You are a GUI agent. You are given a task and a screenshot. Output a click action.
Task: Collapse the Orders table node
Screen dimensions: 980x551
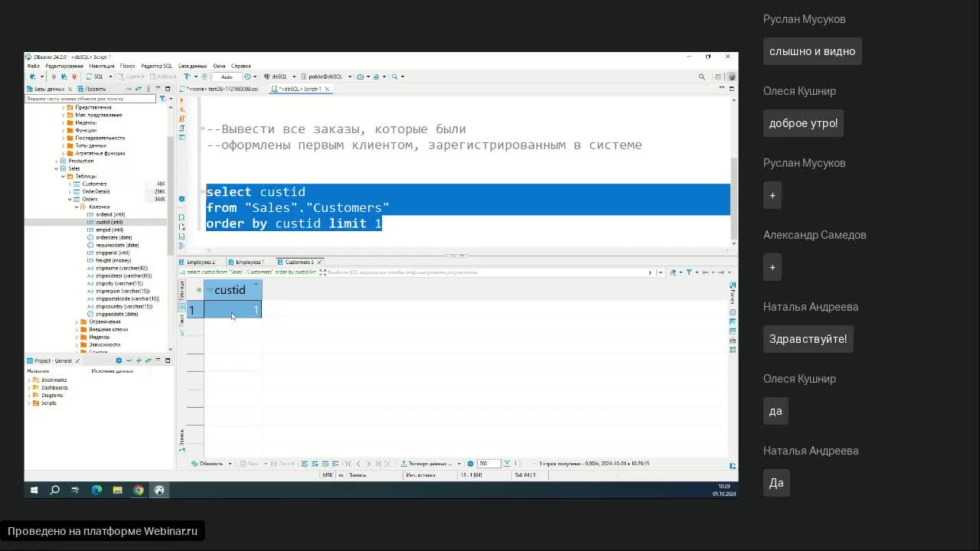(x=70, y=199)
